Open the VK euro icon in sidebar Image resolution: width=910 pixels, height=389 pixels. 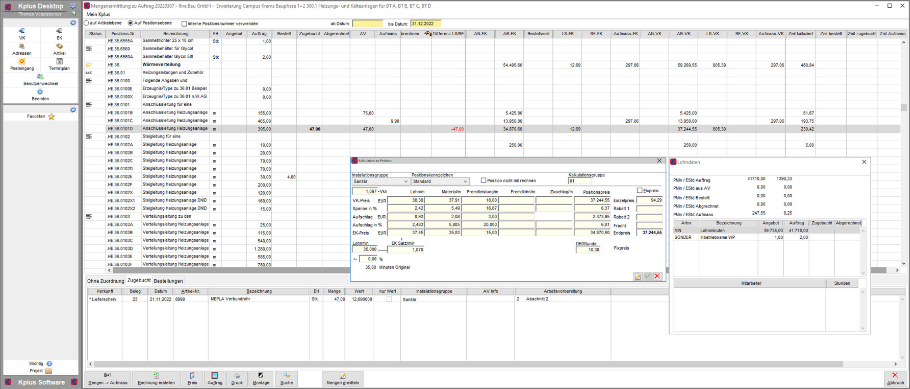click(21, 34)
